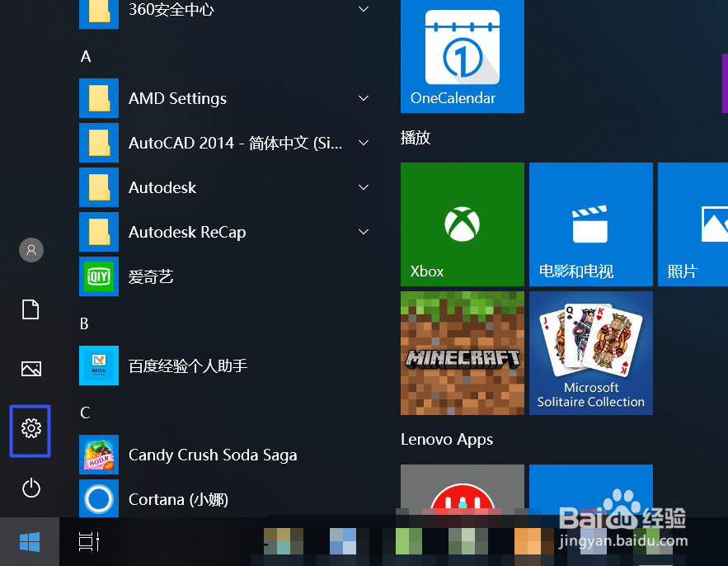728x566 pixels.
Task: Launch Candy Crush Soda Saga icon
Action: coord(99,455)
